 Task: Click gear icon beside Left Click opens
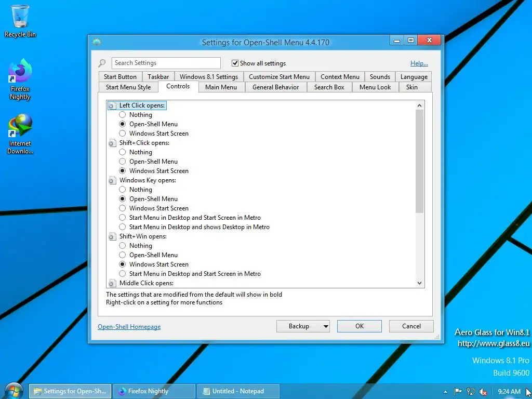(112, 106)
